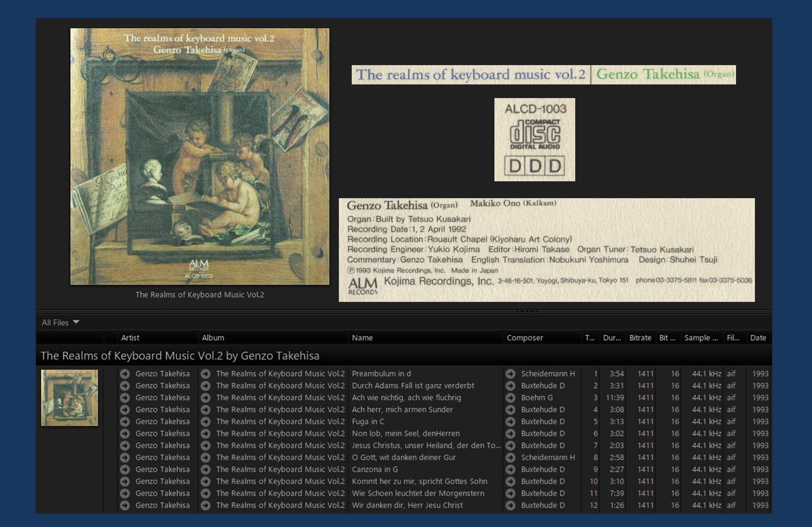Open the large album cover artwork
This screenshot has width=812, height=527.
click(x=200, y=156)
